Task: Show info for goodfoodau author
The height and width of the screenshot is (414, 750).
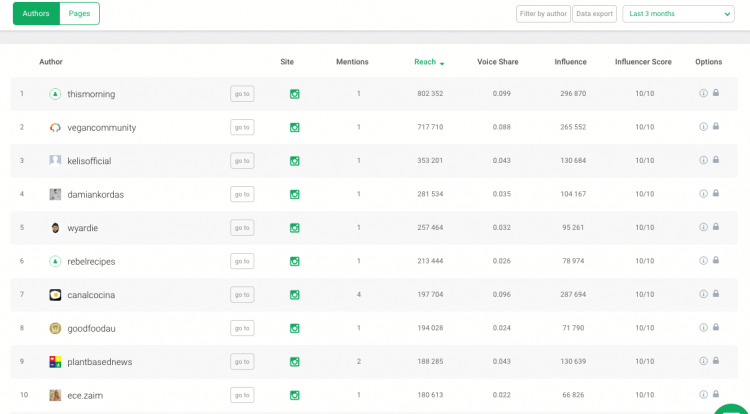Action: pos(703,327)
